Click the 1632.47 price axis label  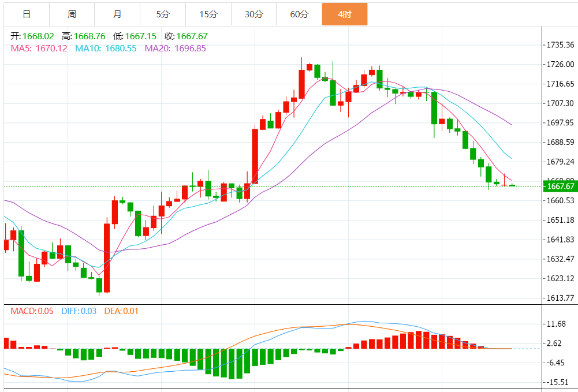[x=560, y=259]
